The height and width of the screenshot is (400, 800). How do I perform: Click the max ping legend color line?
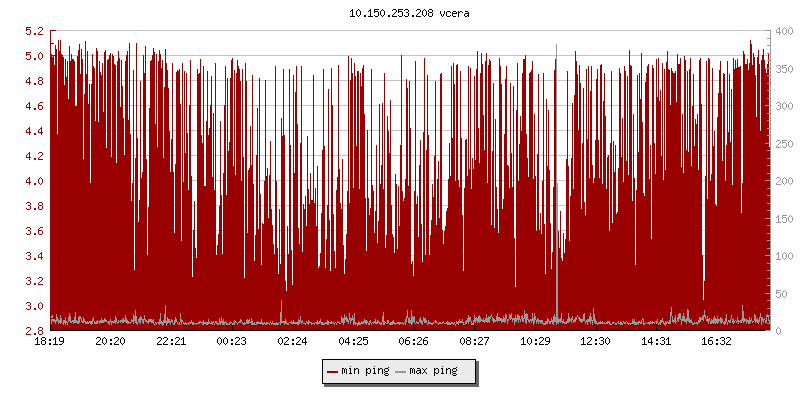[x=401, y=371]
